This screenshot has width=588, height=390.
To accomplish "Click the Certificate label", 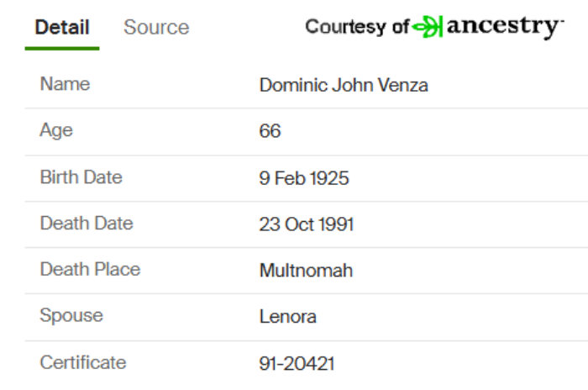I will pyautogui.click(x=83, y=362).
